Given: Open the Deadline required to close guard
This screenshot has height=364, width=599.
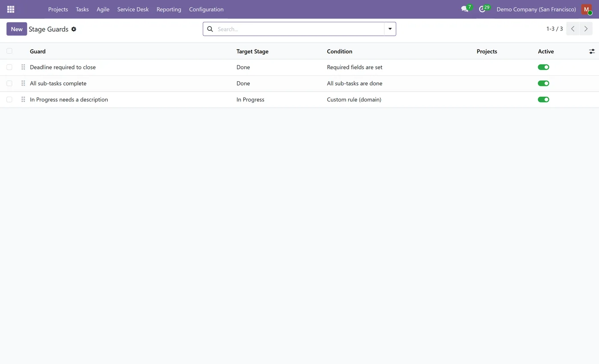Looking at the screenshot, I should (63, 67).
